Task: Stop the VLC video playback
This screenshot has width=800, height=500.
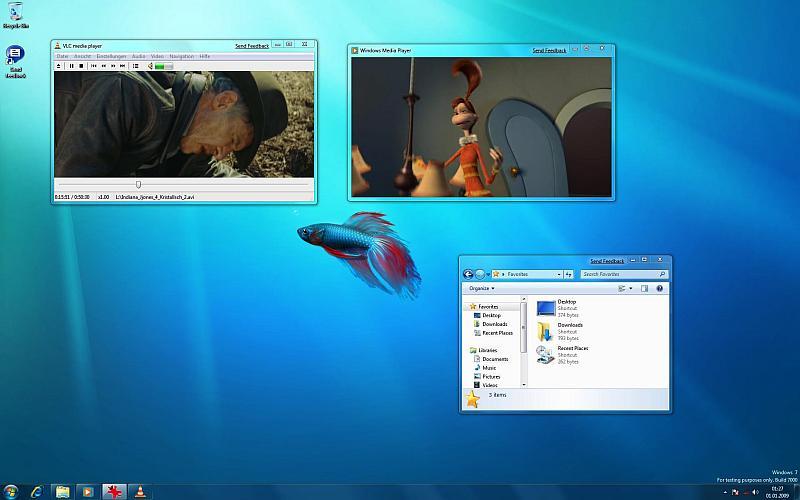Action: (x=81, y=66)
